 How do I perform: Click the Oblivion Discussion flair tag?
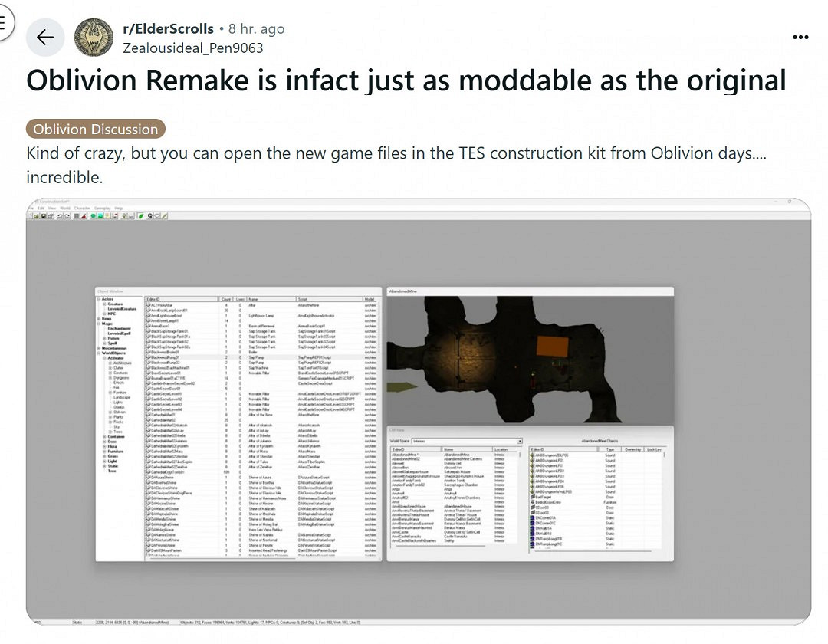pos(96,129)
